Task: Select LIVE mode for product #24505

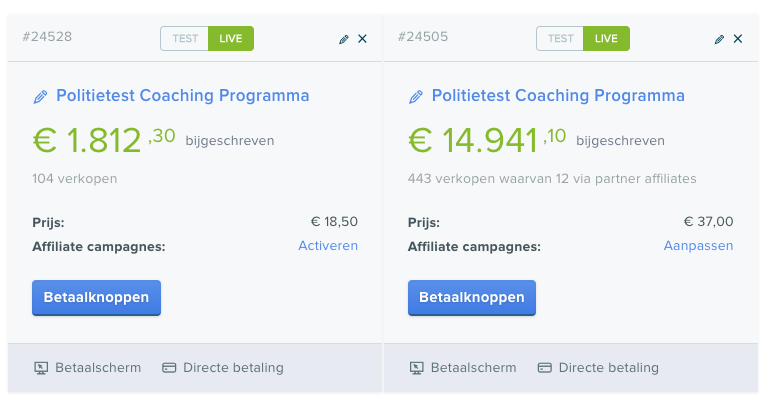Action: (606, 39)
